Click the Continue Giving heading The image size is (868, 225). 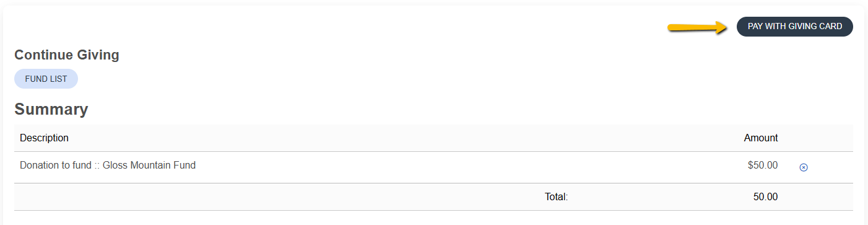(x=67, y=55)
